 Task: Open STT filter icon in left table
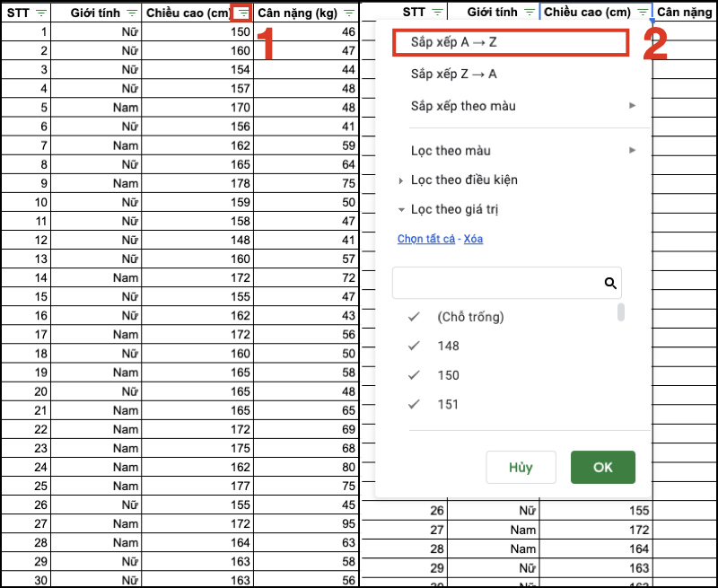(41, 13)
